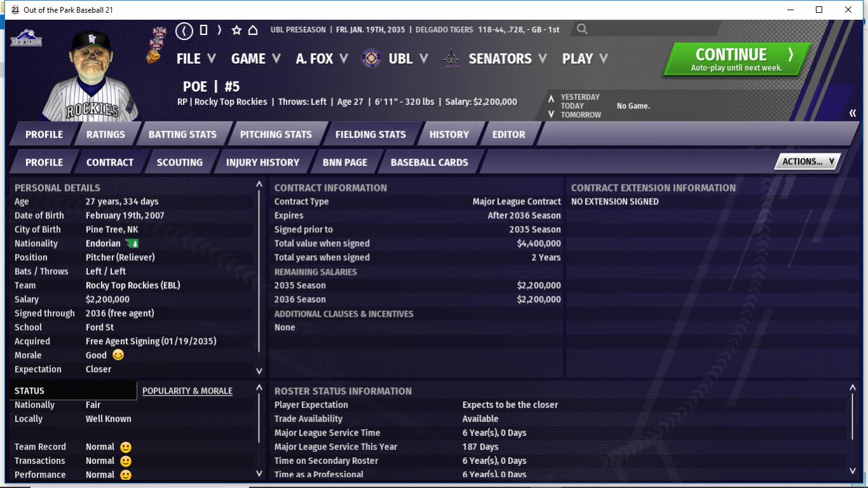Expand the PLAY menu
This screenshot has width=868, height=488.
click(584, 59)
